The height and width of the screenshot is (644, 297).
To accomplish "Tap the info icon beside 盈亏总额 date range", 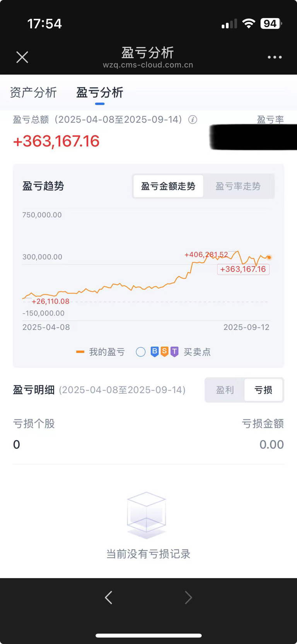I will click(x=193, y=120).
